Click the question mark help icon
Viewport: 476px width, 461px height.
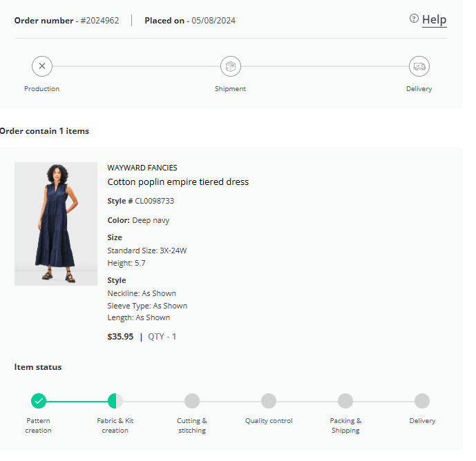click(x=414, y=19)
